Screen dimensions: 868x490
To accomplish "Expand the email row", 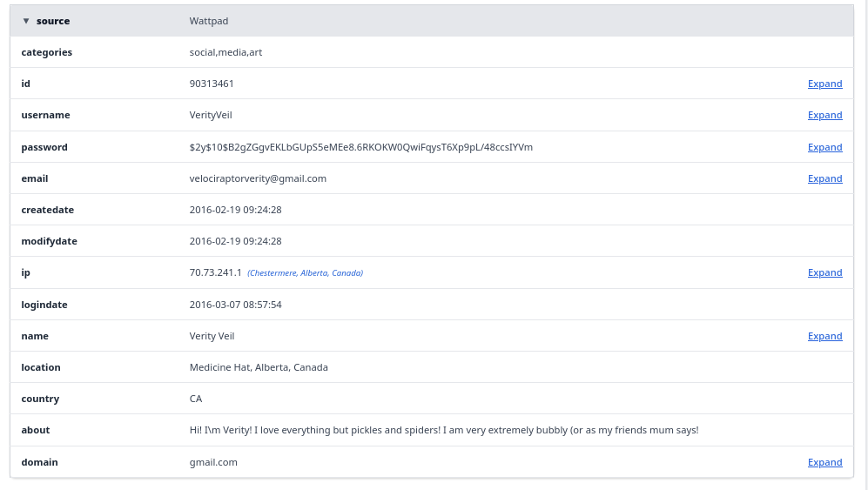I will pos(824,179).
